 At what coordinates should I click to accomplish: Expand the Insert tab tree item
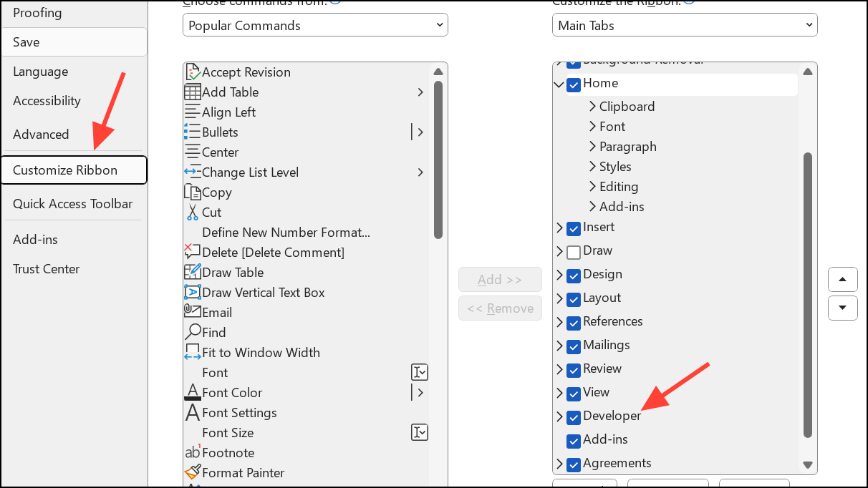click(x=559, y=228)
